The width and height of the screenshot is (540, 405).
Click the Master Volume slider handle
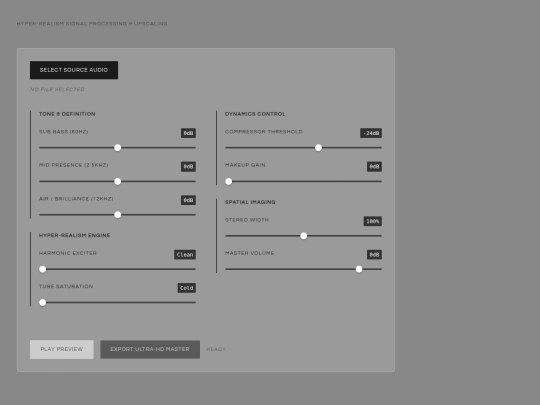coord(359,269)
